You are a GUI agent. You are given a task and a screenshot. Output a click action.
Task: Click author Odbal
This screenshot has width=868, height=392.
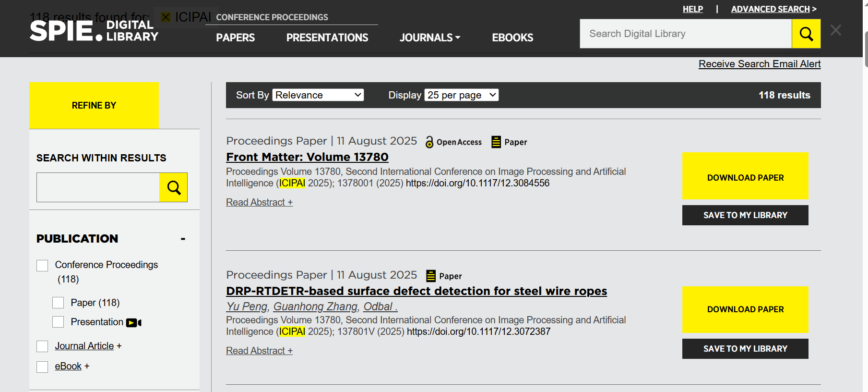pyautogui.click(x=380, y=306)
